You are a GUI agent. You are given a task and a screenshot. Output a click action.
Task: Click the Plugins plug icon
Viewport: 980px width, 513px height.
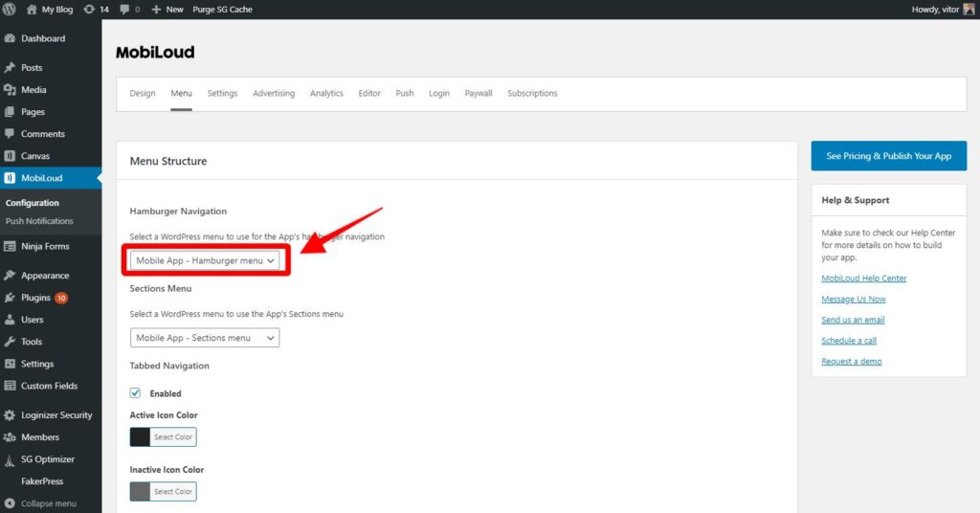[x=10, y=298]
